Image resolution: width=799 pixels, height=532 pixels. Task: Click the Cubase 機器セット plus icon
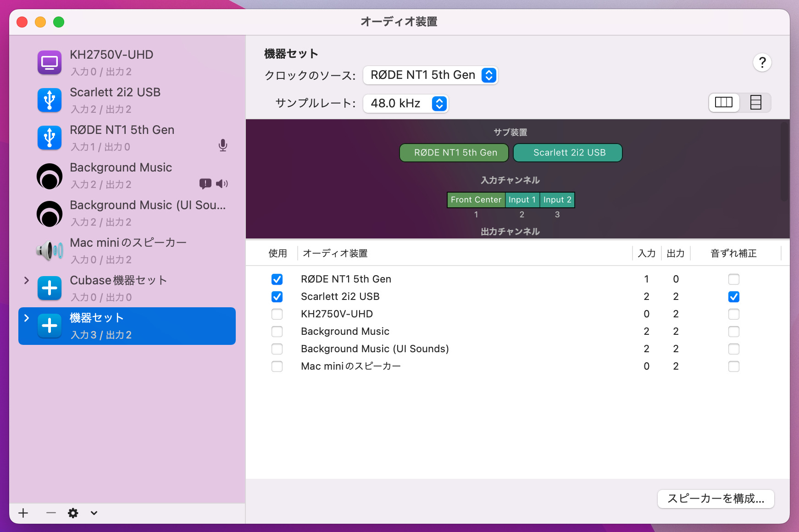click(x=50, y=288)
